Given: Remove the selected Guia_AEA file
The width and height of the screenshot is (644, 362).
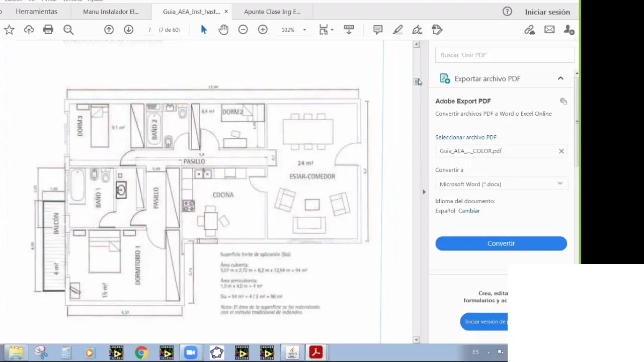Looking at the screenshot, I should (561, 151).
